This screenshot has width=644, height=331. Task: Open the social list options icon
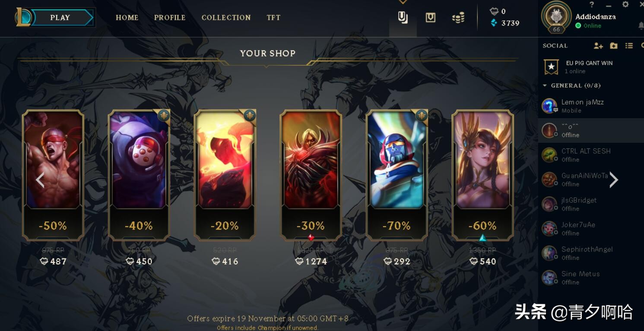tap(629, 46)
